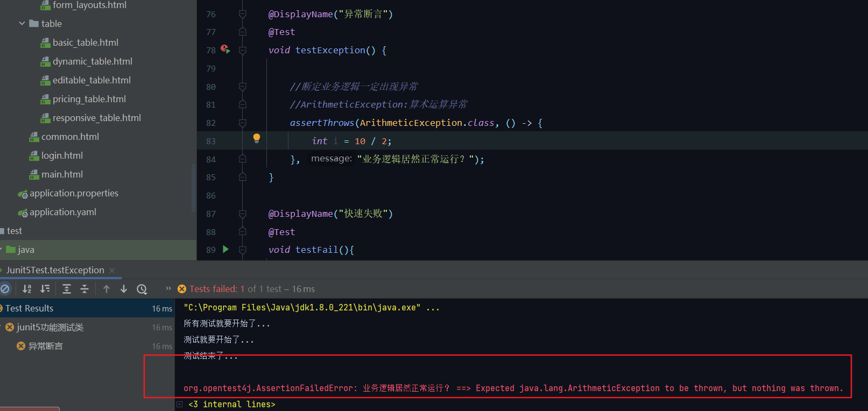Open form_layouts.html in project tree
Viewport: 868px width, 411px height.
[x=89, y=5]
